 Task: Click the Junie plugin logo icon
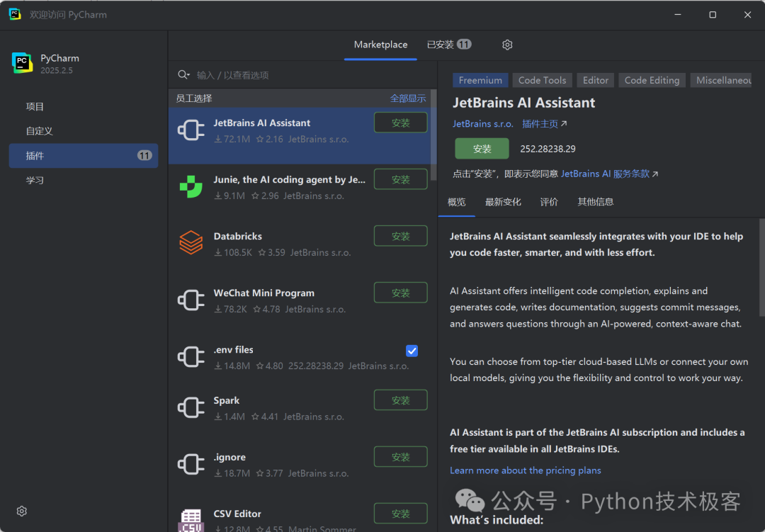coord(191,187)
